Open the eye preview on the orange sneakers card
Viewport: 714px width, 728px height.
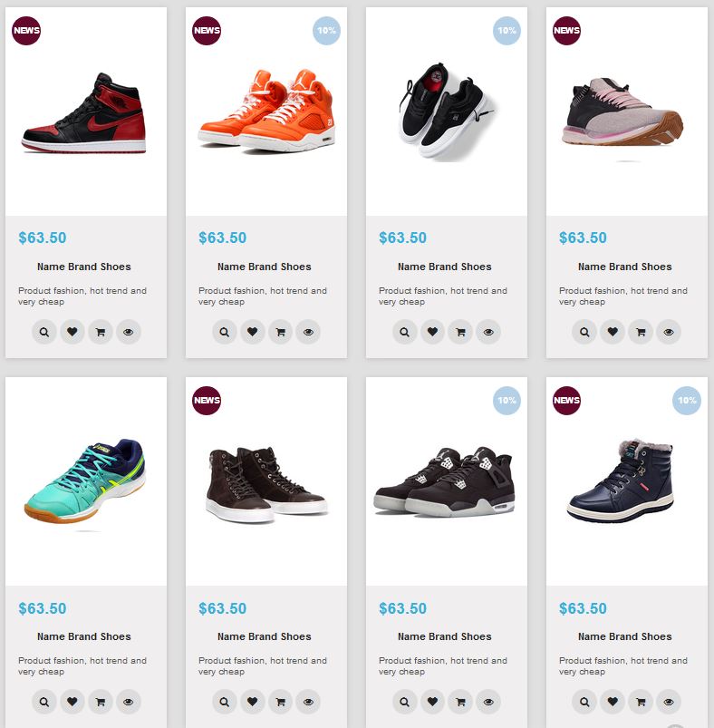307,331
